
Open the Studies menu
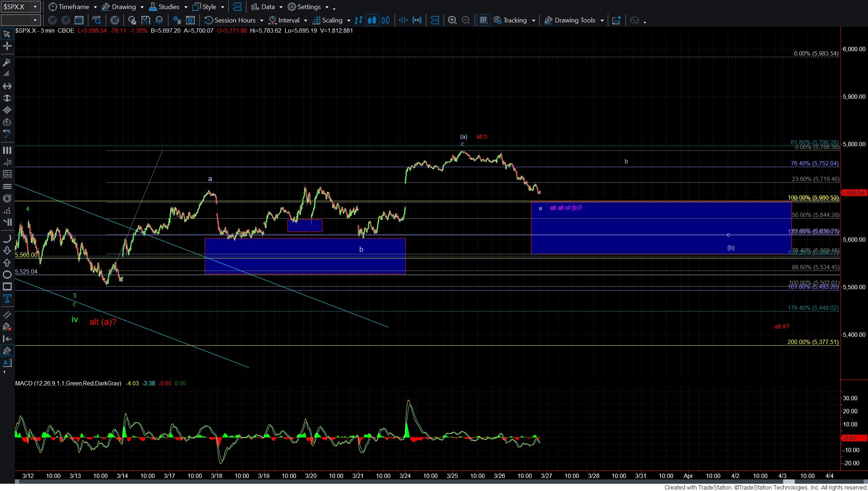(x=168, y=7)
